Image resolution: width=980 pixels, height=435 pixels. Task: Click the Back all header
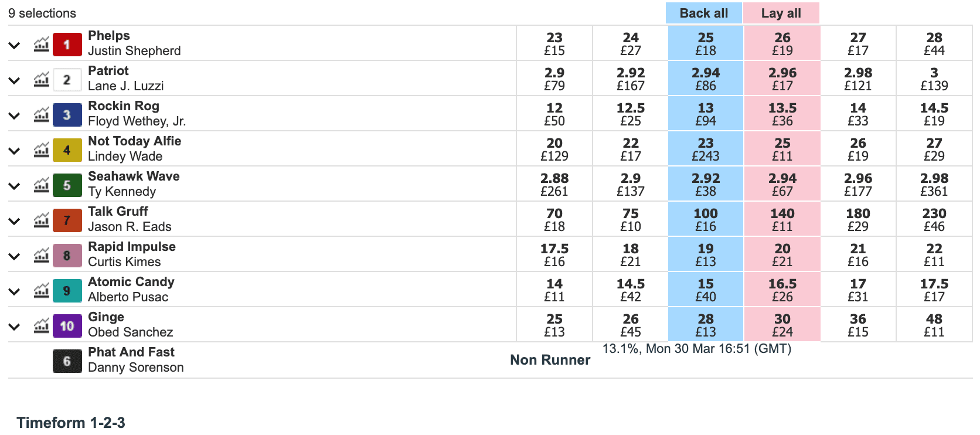[x=704, y=13]
